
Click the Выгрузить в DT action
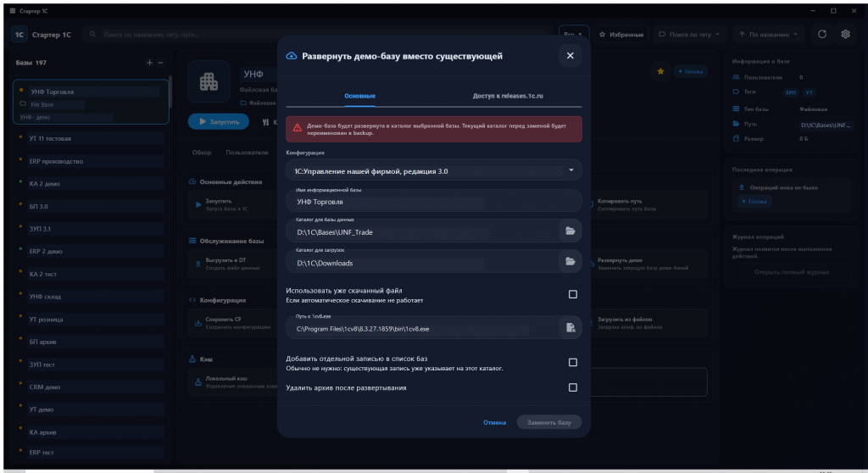point(232,263)
